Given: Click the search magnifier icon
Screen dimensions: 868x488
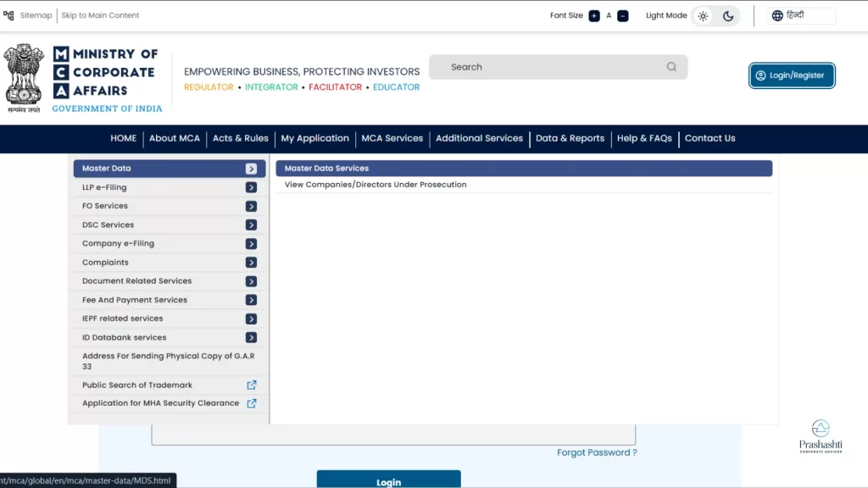Looking at the screenshot, I should tap(671, 67).
